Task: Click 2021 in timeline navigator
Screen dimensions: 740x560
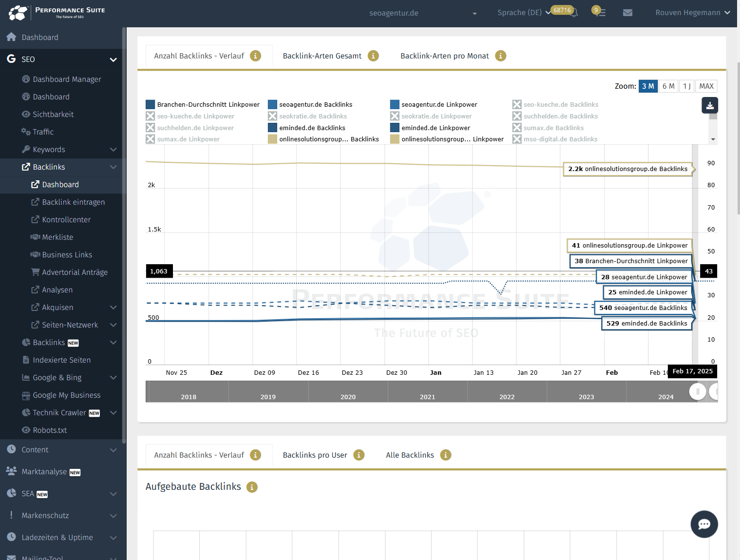Action: coord(427,397)
